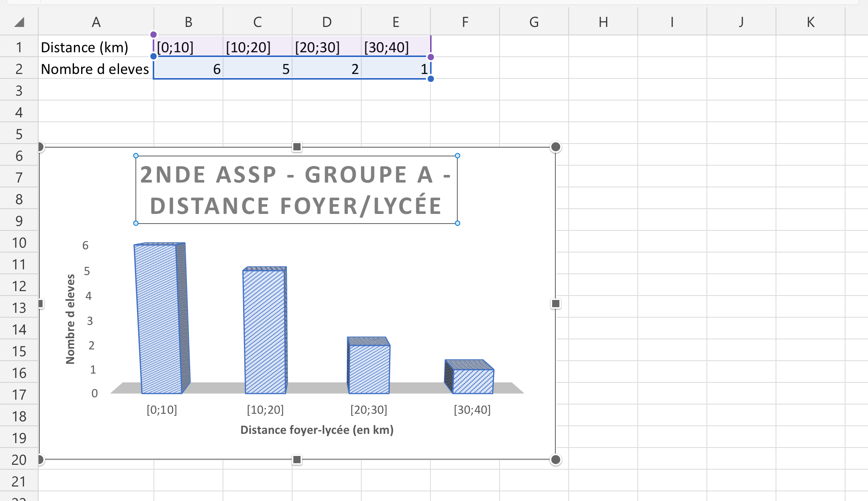Click the purple range handle above B1
Image resolution: width=868 pixels, height=501 pixels.
154,35
